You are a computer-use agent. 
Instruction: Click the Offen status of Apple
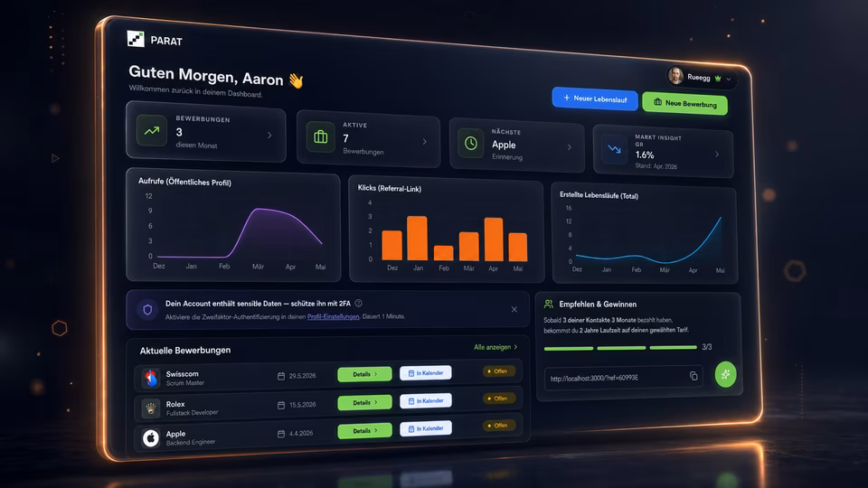tap(498, 426)
